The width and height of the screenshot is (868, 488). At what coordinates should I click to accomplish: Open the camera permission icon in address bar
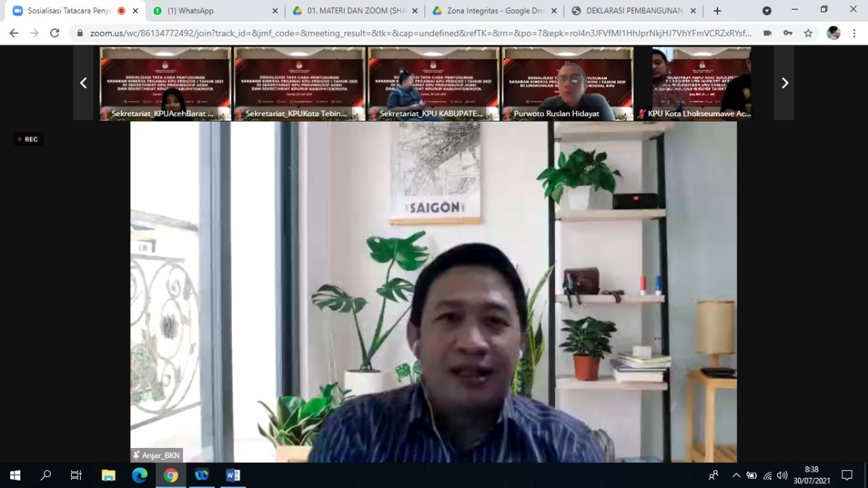click(x=767, y=33)
